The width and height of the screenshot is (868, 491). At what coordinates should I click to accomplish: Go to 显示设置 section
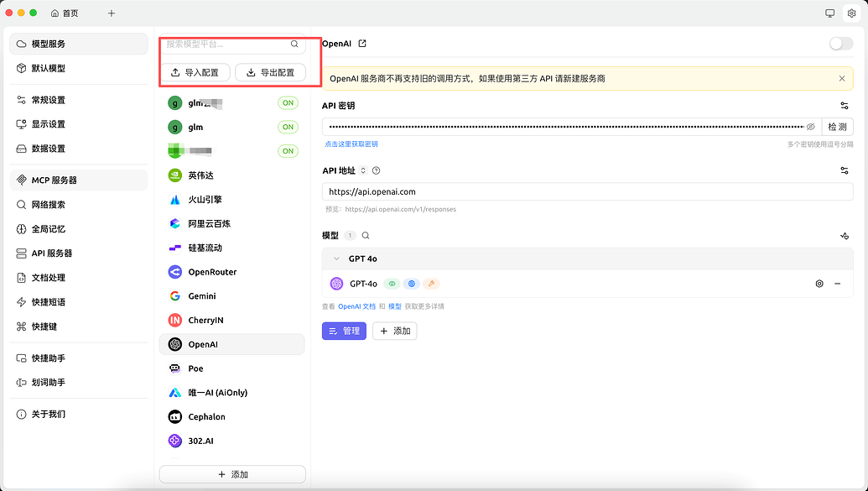[79, 124]
